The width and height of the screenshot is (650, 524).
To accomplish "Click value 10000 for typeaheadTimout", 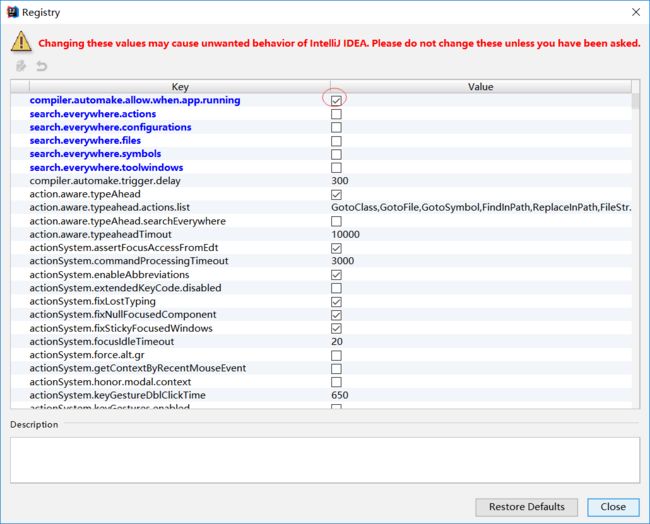I will pos(345,234).
